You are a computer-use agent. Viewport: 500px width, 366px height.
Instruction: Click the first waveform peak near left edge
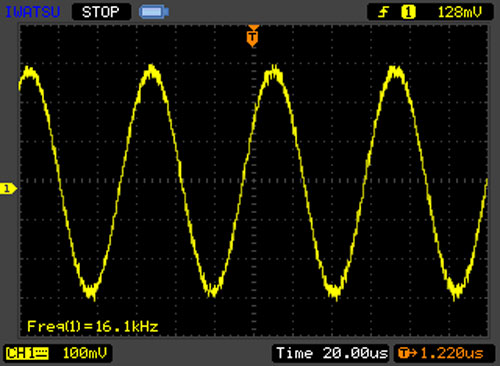(29, 72)
